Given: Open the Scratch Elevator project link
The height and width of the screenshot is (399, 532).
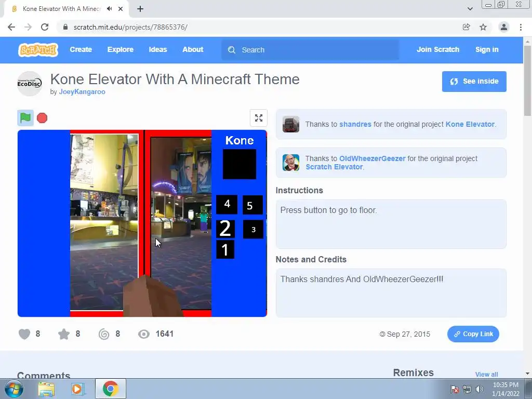Looking at the screenshot, I should (334, 167).
